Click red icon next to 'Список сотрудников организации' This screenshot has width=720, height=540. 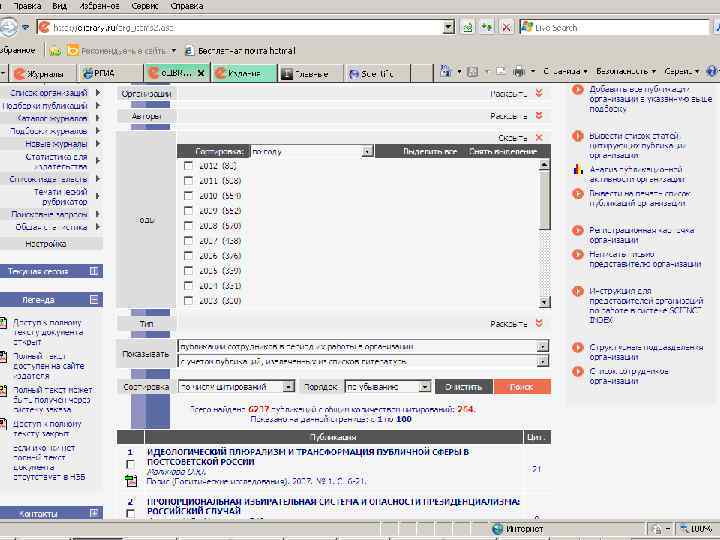coord(578,371)
